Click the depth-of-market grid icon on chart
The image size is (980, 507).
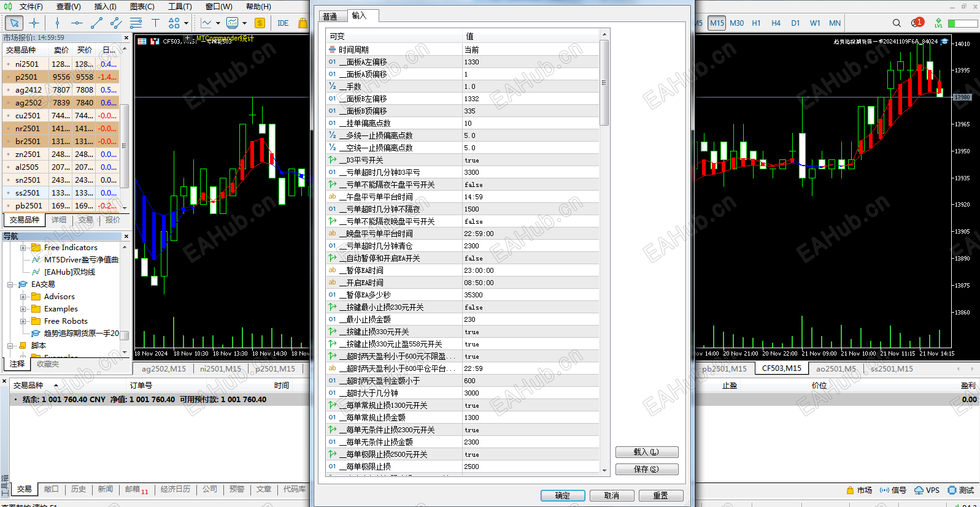click(142, 41)
